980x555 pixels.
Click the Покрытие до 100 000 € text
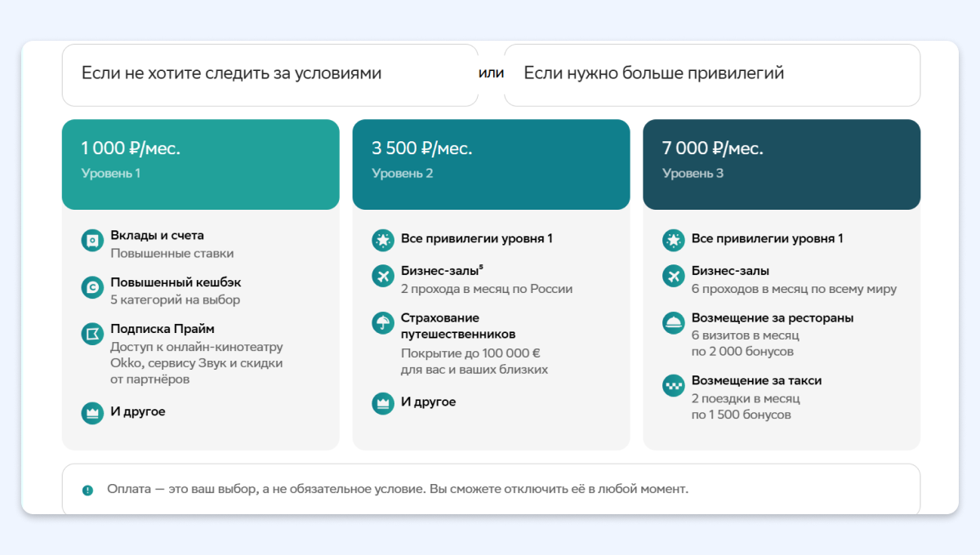point(471,353)
